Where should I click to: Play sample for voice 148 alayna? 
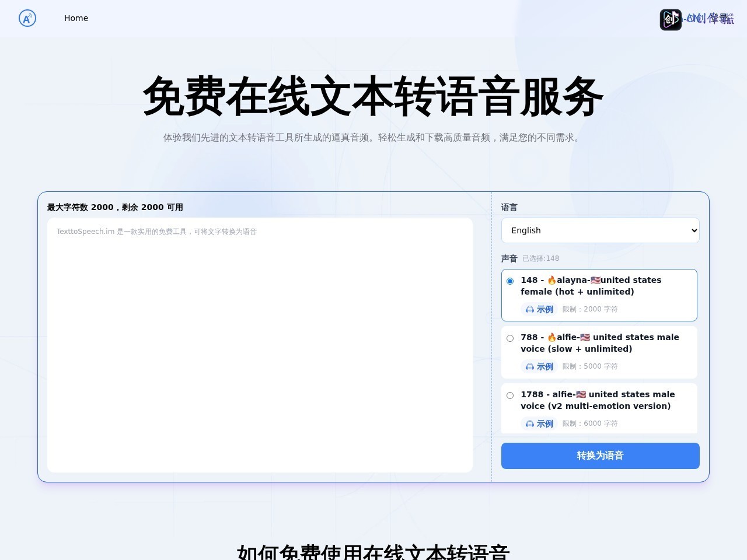point(539,309)
